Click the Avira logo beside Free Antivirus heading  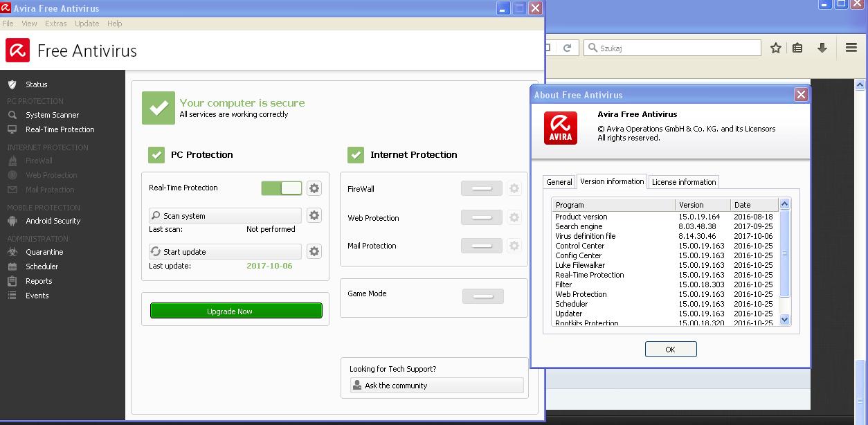tap(17, 51)
